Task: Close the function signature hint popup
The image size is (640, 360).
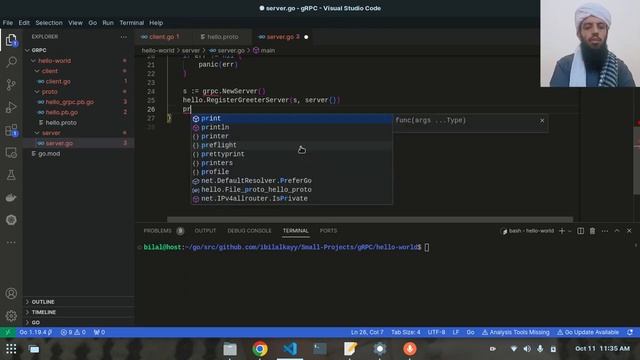Action: tap(542, 120)
